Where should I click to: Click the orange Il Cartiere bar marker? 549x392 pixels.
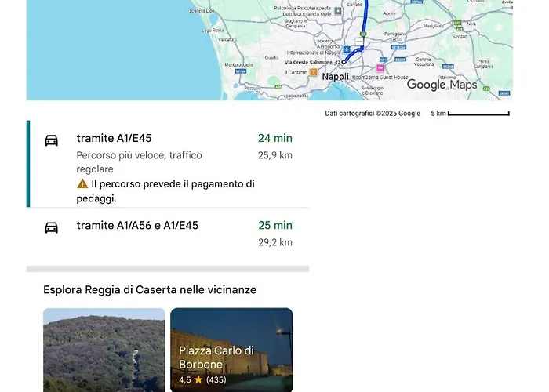point(314,72)
